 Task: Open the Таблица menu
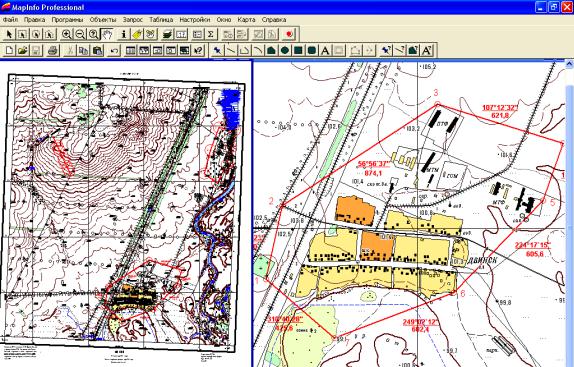click(161, 19)
